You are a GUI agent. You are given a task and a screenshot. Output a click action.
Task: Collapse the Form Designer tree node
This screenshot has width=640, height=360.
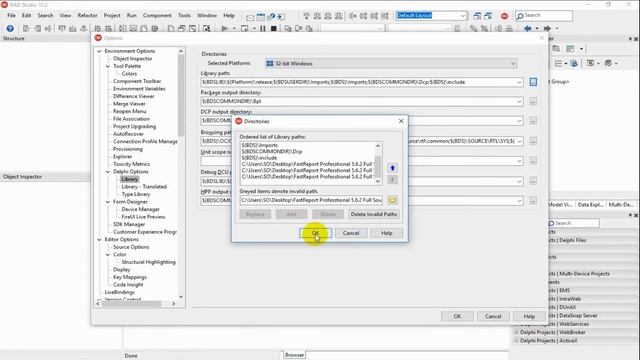point(108,202)
